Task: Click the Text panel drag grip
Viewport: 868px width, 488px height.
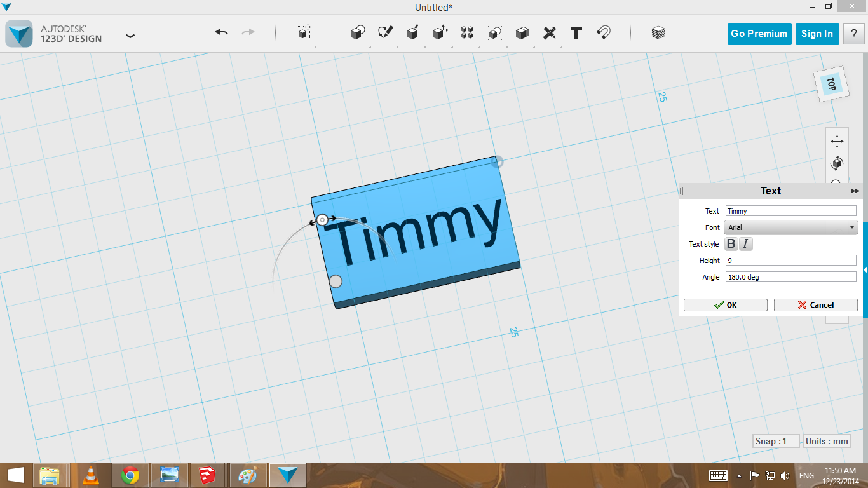Action: coord(682,191)
